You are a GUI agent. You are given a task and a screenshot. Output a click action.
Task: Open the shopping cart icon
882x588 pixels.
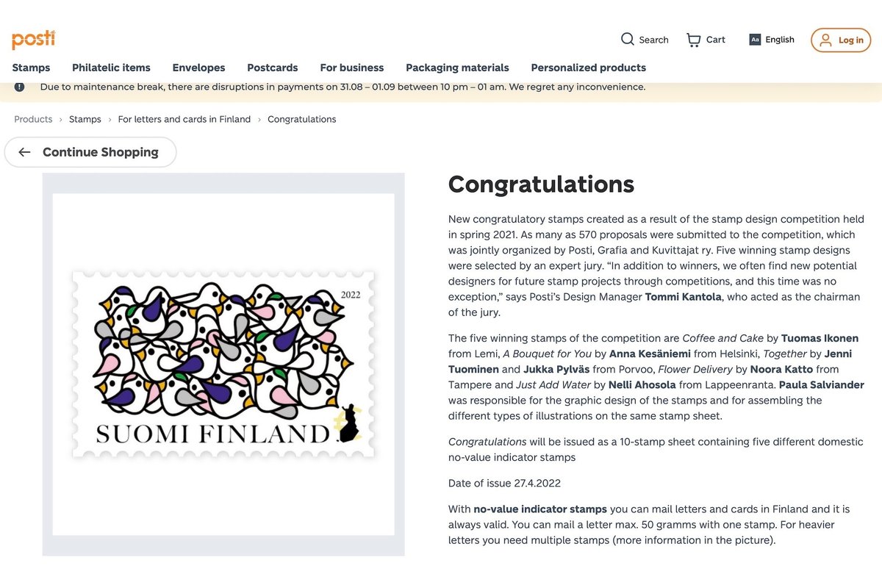[x=693, y=40]
